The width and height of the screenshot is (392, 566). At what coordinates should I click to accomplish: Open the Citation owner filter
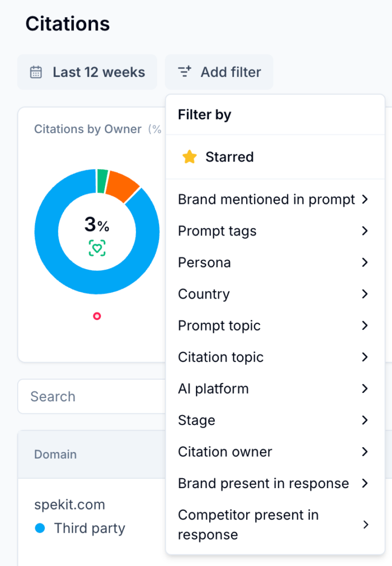tap(225, 452)
